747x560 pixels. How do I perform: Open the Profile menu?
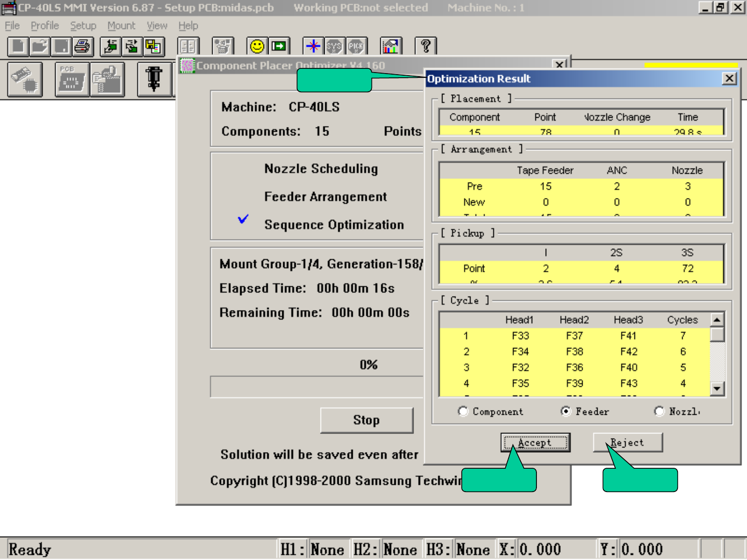(x=45, y=25)
